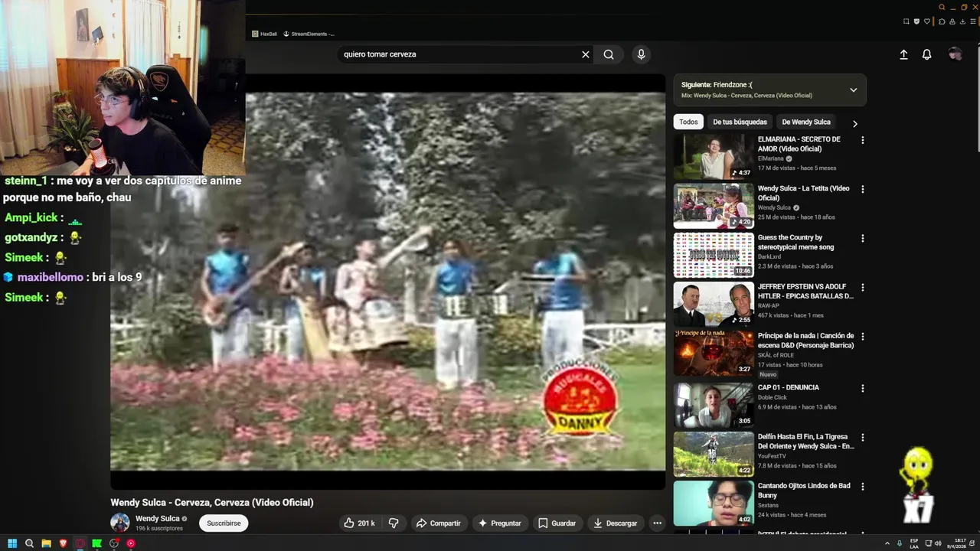Open the browser extensions cube icon
Image resolution: width=980 pixels, height=551 pixels.
942,21
